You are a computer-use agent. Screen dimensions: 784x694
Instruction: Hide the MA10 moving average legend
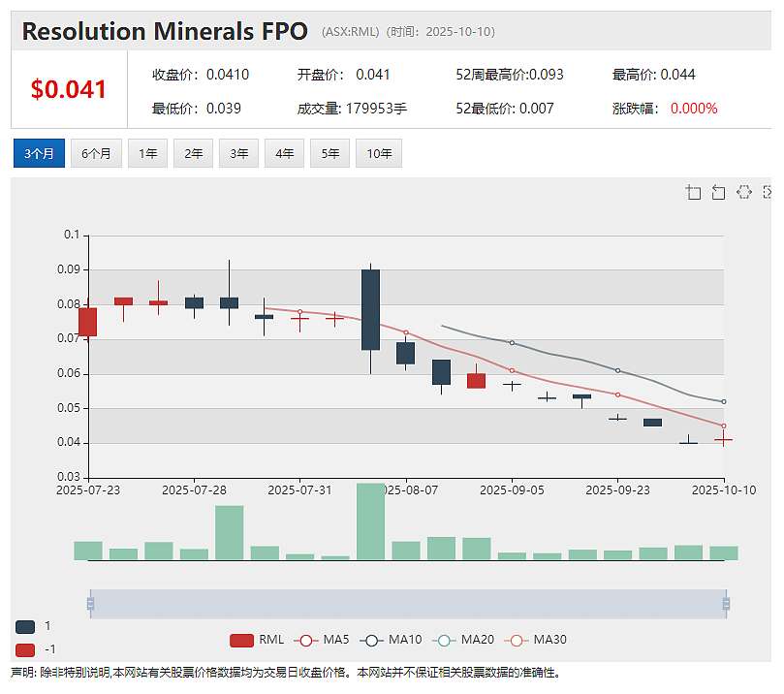coord(391,640)
